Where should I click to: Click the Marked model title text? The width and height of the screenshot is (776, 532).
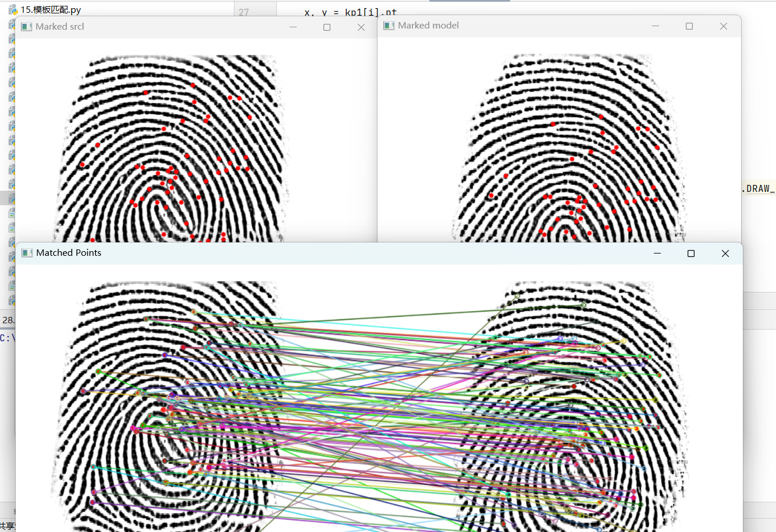pos(428,26)
